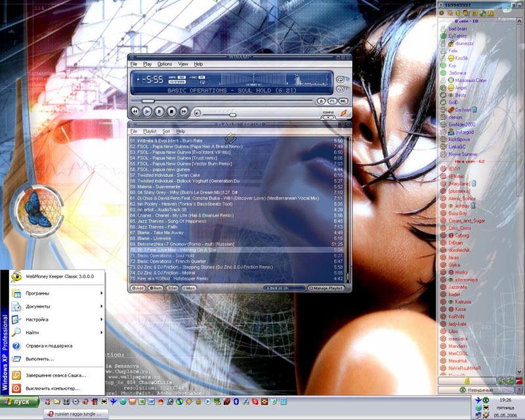525x420 pixels.
Task: Click the playlist Misc button
Action: click(x=189, y=288)
